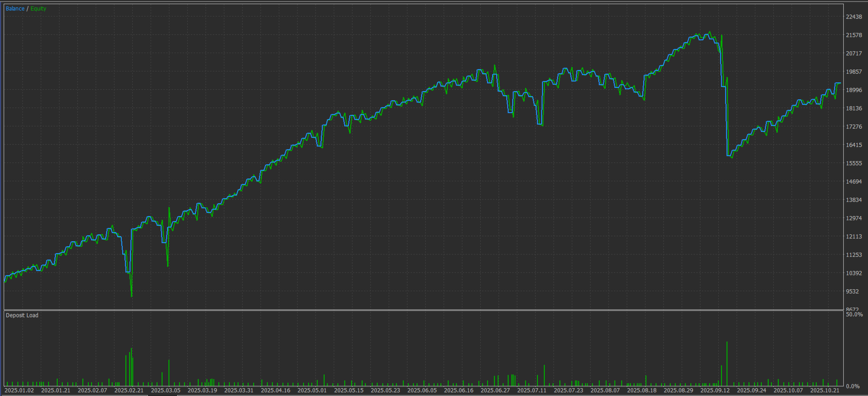Image resolution: width=868 pixels, height=396 pixels.
Task: Click the 13834 axis value
Action: (854, 200)
